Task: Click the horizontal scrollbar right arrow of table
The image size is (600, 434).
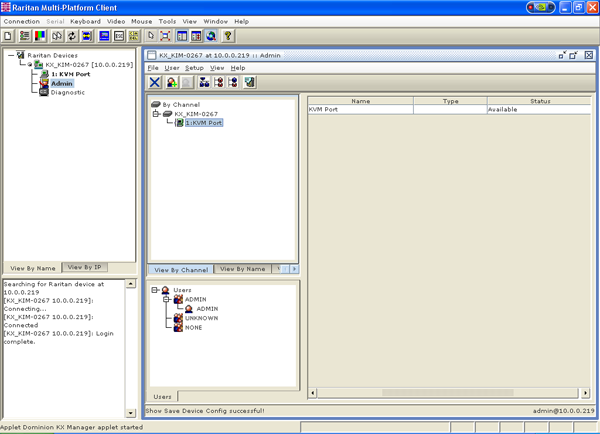Action: [x=585, y=393]
